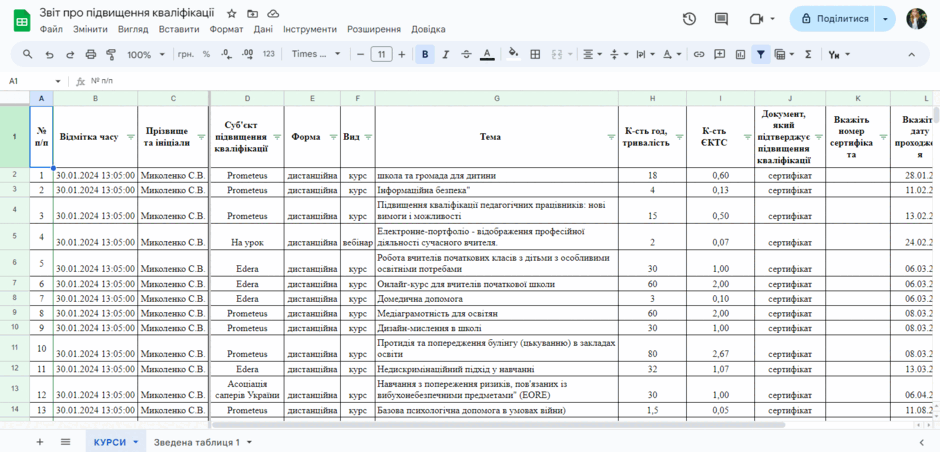The image size is (940, 452).
Task: Click the name box showing A1
Action: [34, 81]
